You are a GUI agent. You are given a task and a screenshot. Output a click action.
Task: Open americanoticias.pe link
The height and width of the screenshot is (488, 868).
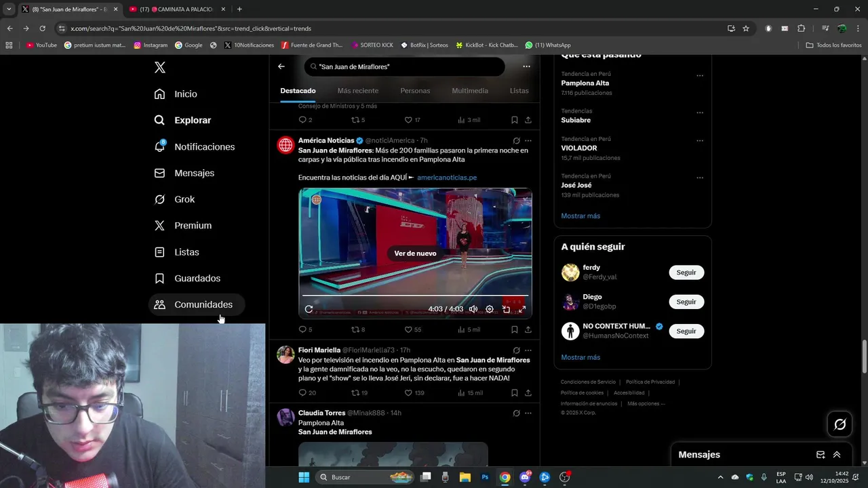pos(447,178)
